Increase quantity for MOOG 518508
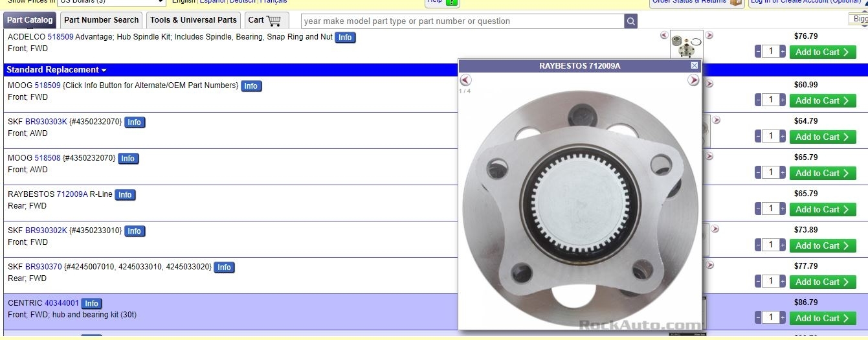This screenshot has width=868, height=340. 783,173
